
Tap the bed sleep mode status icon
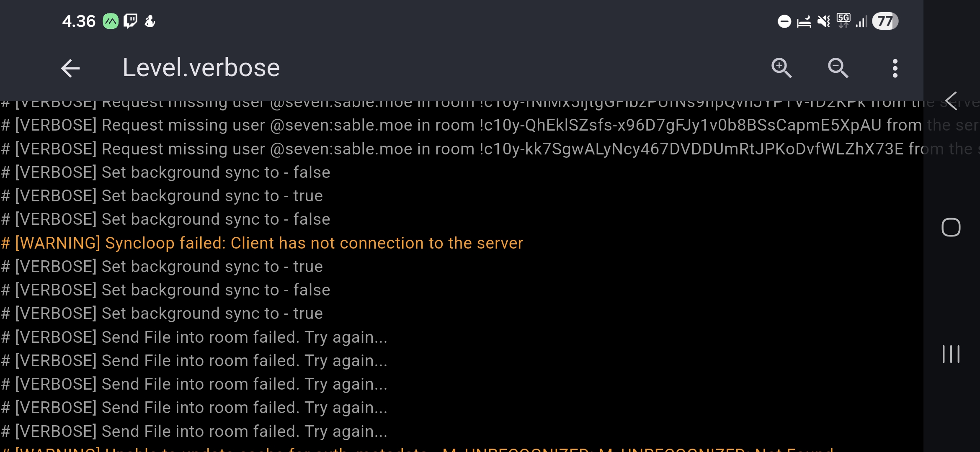[x=804, y=21]
